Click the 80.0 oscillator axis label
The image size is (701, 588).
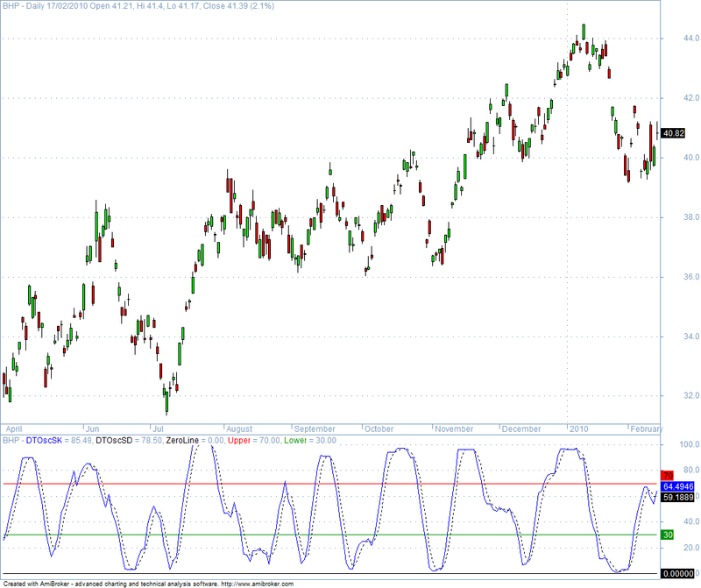691,470
